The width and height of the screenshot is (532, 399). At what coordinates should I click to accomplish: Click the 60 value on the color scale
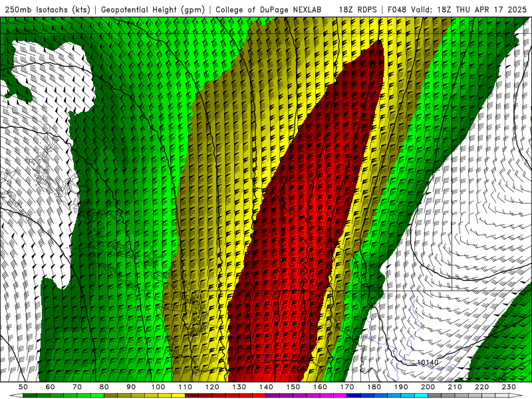50,387
